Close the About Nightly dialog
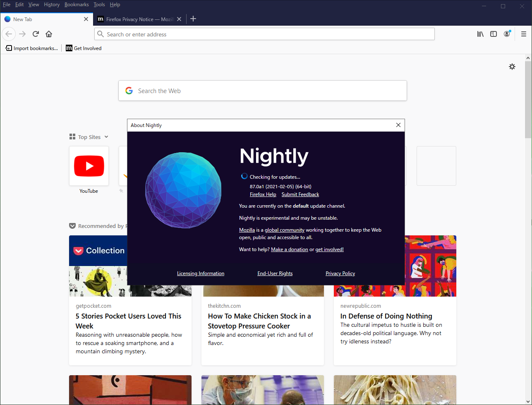The height and width of the screenshot is (405, 532). tap(398, 125)
